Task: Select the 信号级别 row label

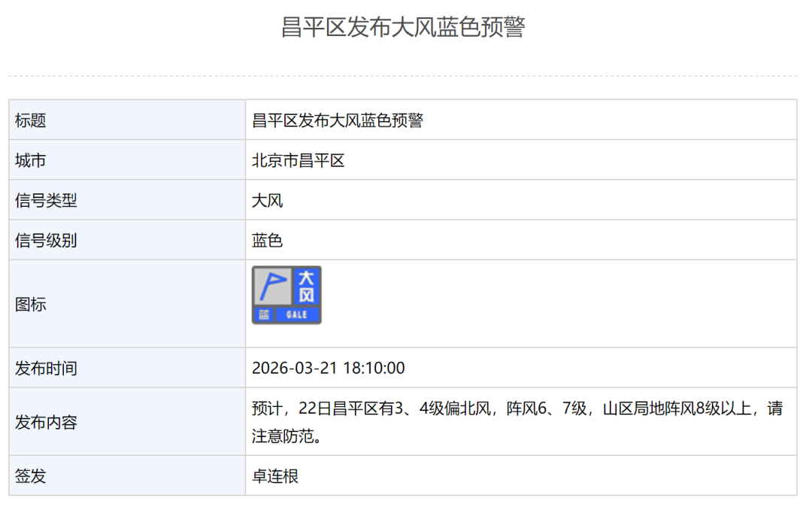Action: click(46, 241)
